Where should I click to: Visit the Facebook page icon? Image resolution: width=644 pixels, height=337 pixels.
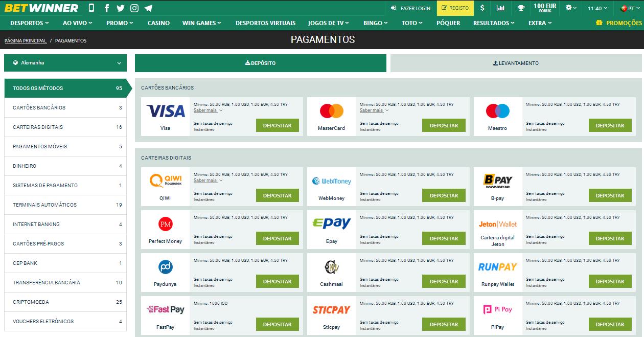pyautogui.click(x=107, y=8)
